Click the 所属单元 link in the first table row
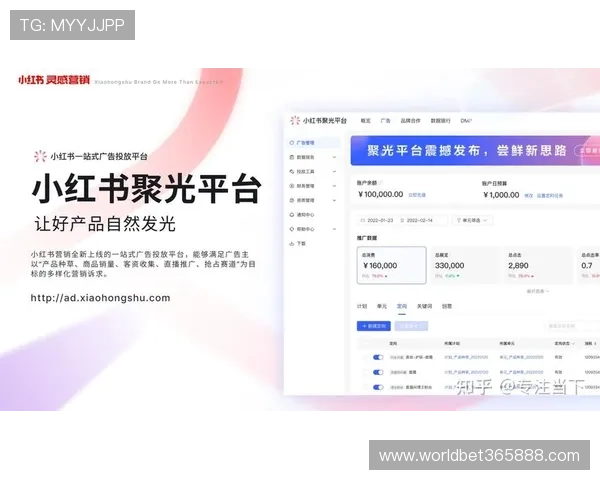 click(521, 357)
